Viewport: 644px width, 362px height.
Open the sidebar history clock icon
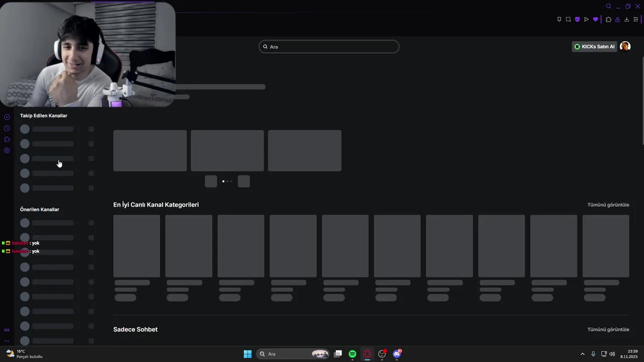coord(7,128)
